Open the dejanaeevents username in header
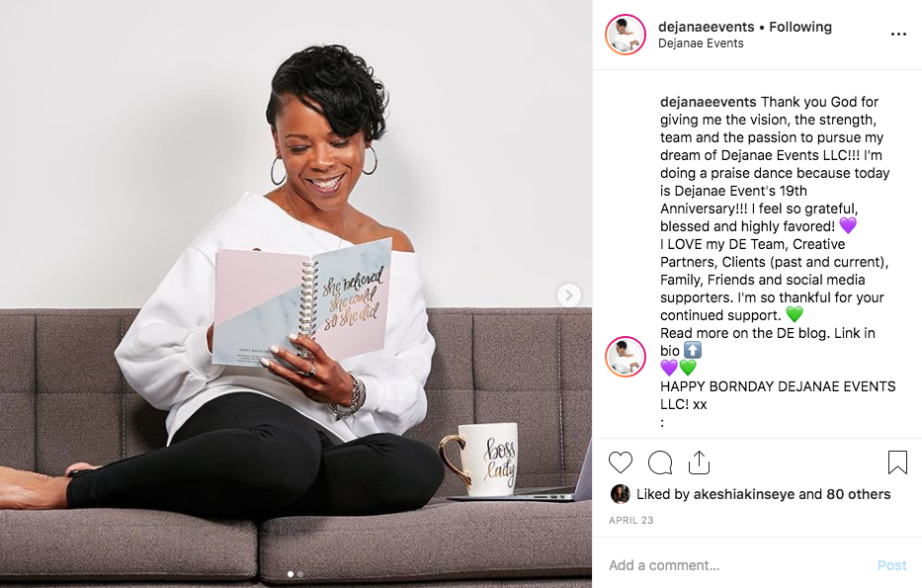Screen dimensions: 922x588 707,27
